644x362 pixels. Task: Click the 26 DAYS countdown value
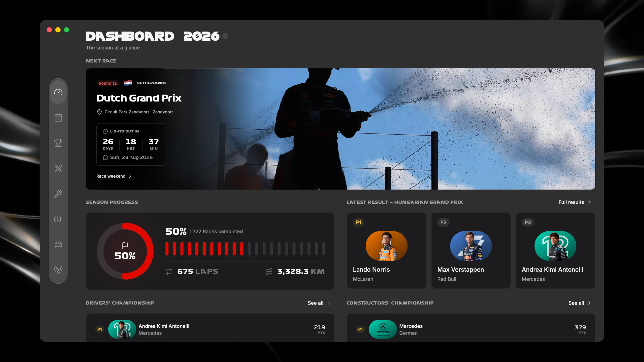pos(108,144)
